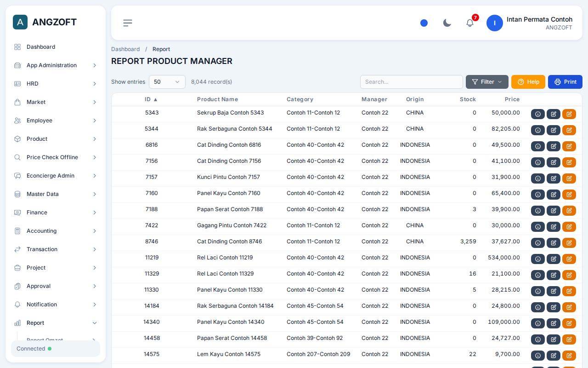Open Master Data sidebar menu
Image resolution: width=588 pixels, height=368 pixels.
coord(56,194)
